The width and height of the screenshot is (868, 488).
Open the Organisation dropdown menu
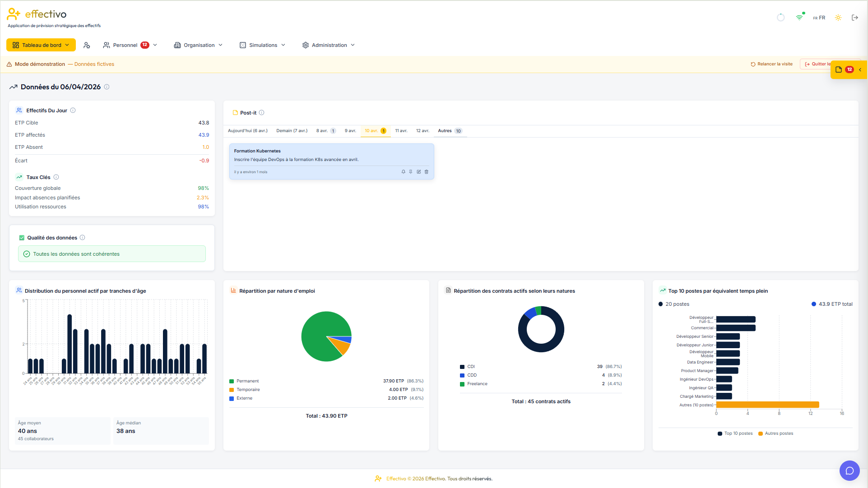tap(198, 45)
